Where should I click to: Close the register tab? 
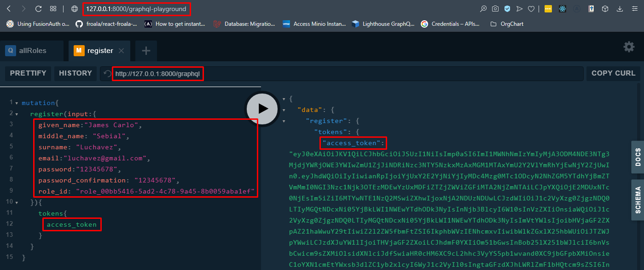122,51
